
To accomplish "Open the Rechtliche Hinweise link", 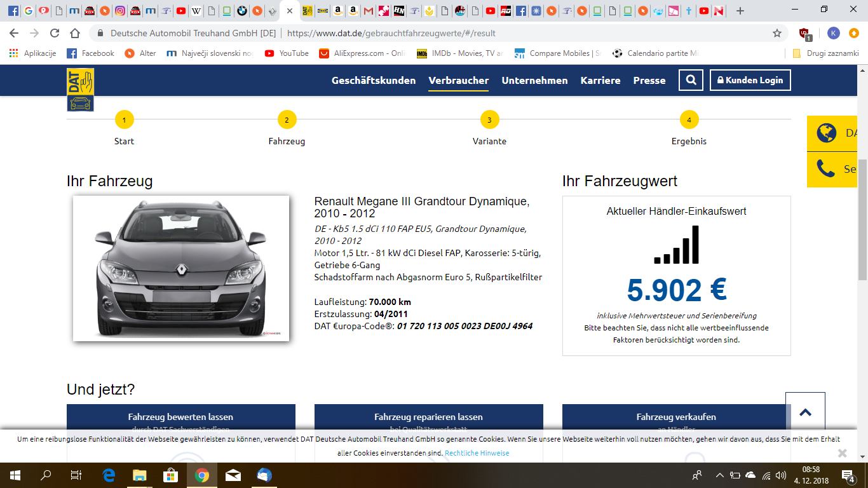I will coord(477,453).
